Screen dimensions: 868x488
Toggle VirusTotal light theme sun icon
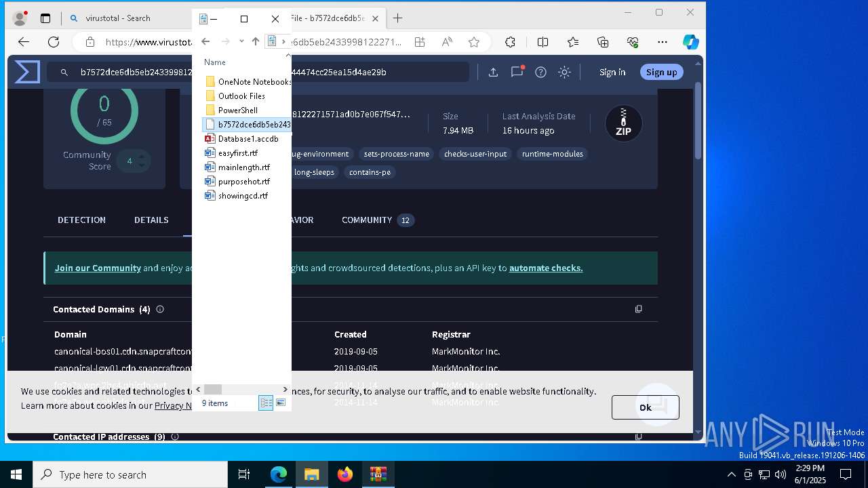pos(564,72)
